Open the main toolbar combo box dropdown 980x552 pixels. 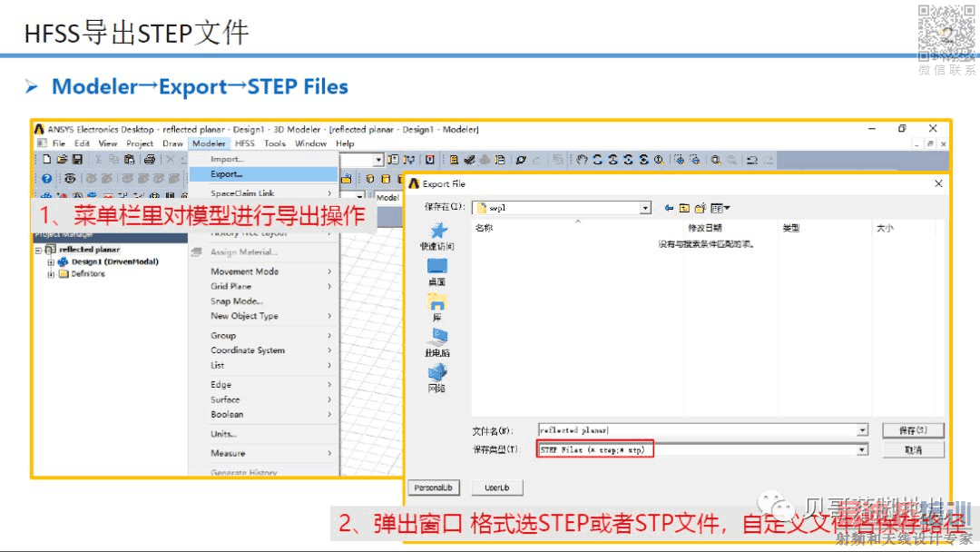(378, 160)
